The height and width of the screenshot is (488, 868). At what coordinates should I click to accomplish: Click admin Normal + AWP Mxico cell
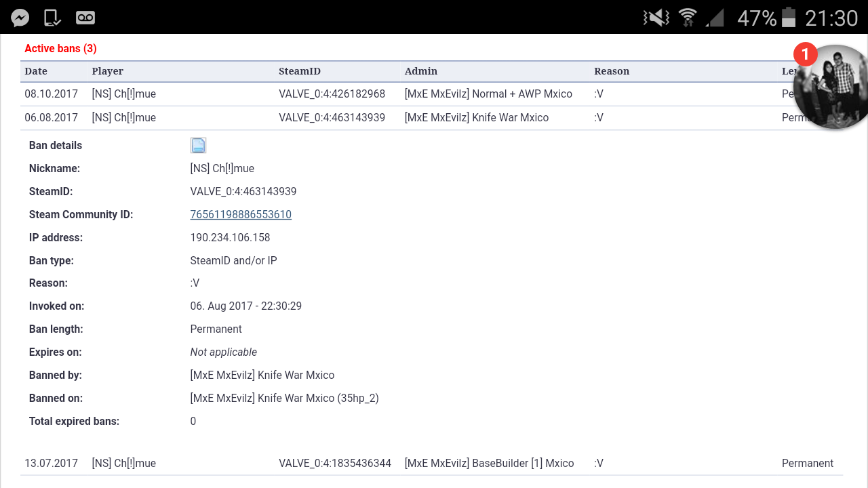point(488,94)
